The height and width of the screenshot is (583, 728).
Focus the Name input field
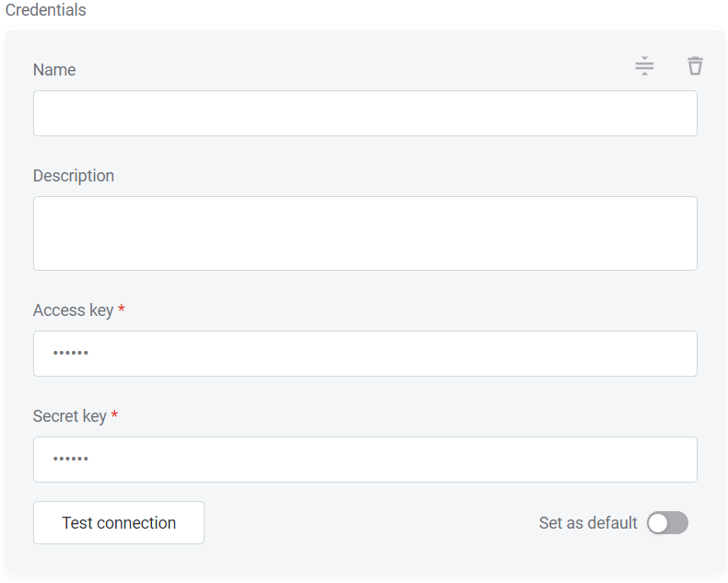(365, 113)
